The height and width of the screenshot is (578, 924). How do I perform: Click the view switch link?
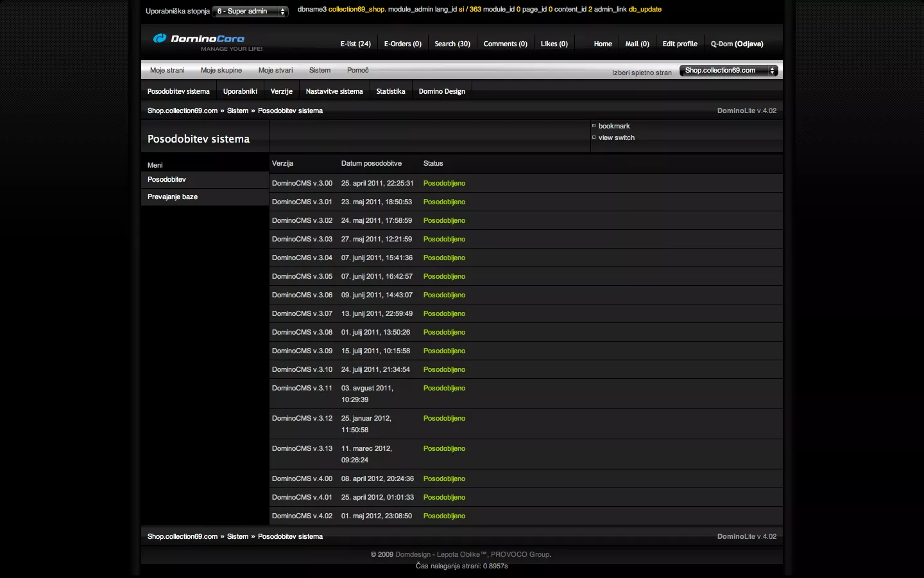(616, 138)
